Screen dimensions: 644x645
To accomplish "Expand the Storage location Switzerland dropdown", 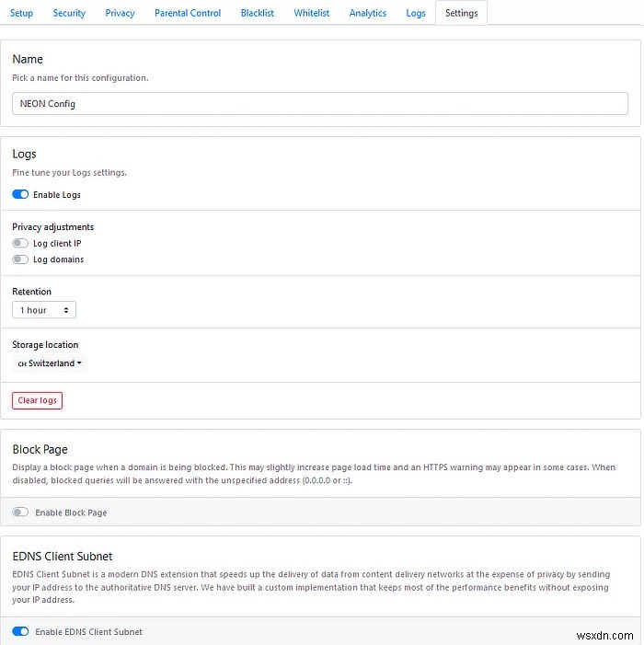I will [51, 363].
